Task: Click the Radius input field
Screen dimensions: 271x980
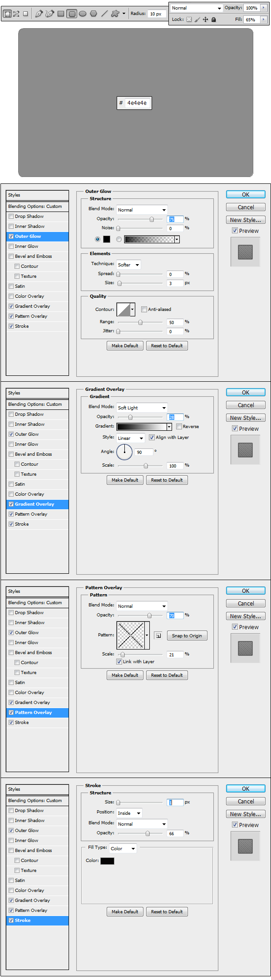Action: (x=157, y=14)
